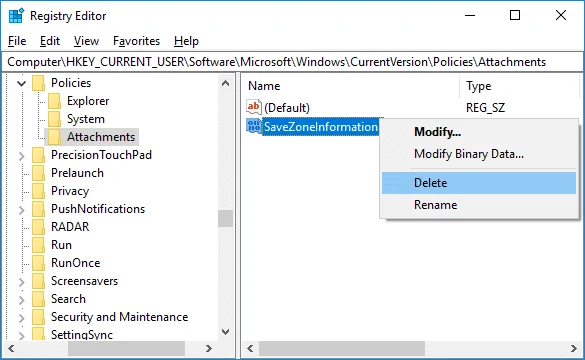Click the Prelaunch folder icon
Viewport: 585px width, 360px height.
click(38, 173)
